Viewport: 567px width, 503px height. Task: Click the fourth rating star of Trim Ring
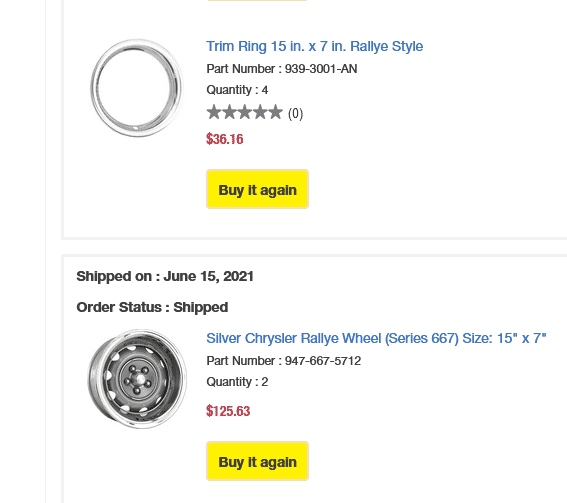coord(260,112)
